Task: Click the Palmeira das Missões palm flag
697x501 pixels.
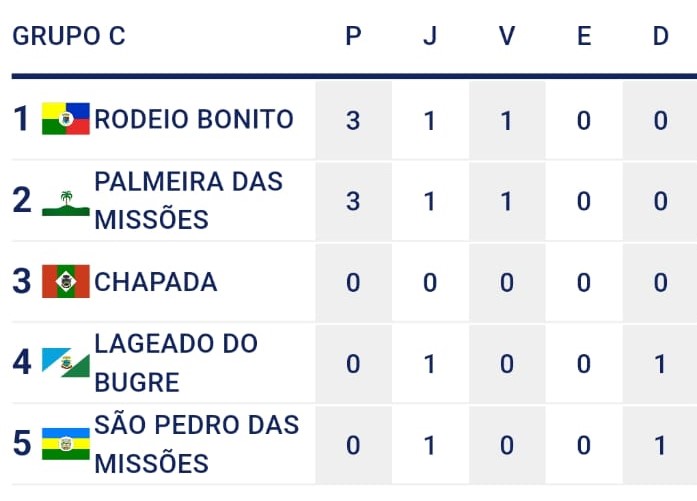Action: click(x=66, y=201)
